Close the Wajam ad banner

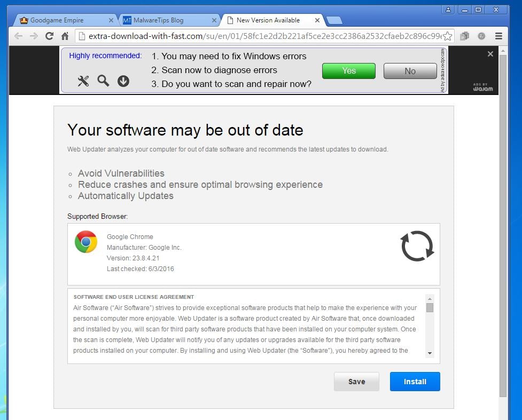pyautogui.click(x=490, y=54)
